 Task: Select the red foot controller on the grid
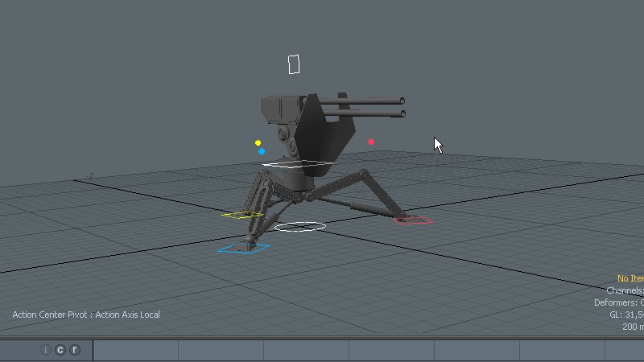[413, 220]
